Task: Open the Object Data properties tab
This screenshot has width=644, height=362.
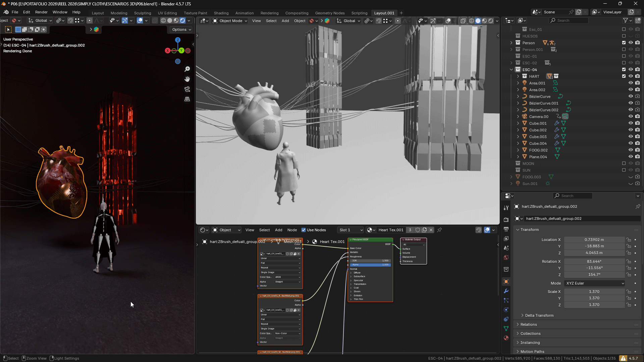Action: click(506, 328)
